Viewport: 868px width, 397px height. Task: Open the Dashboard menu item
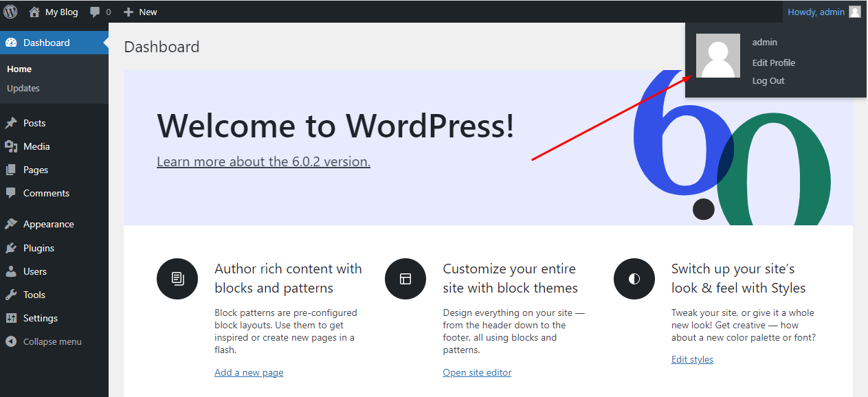[x=54, y=43]
